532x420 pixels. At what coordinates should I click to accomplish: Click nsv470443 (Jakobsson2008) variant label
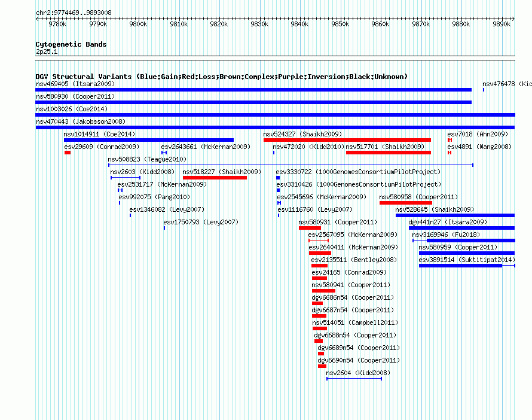(81, 121)
